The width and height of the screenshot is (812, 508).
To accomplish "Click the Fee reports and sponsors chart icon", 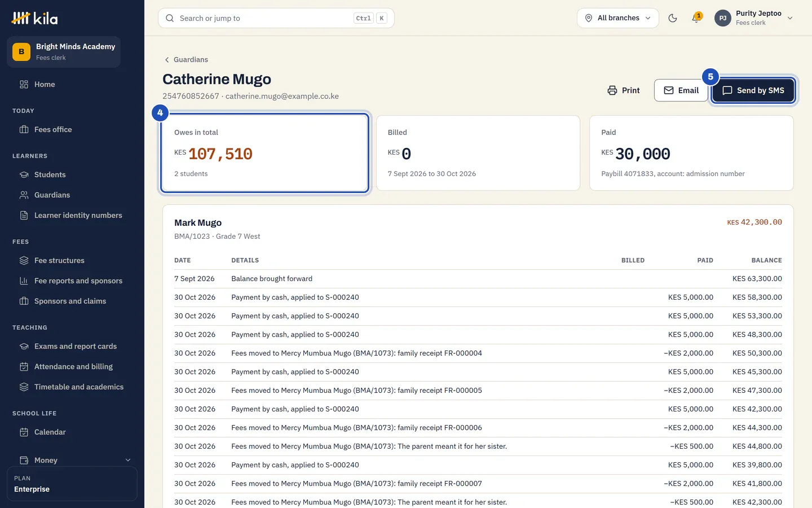I will [x=24, y=281].
